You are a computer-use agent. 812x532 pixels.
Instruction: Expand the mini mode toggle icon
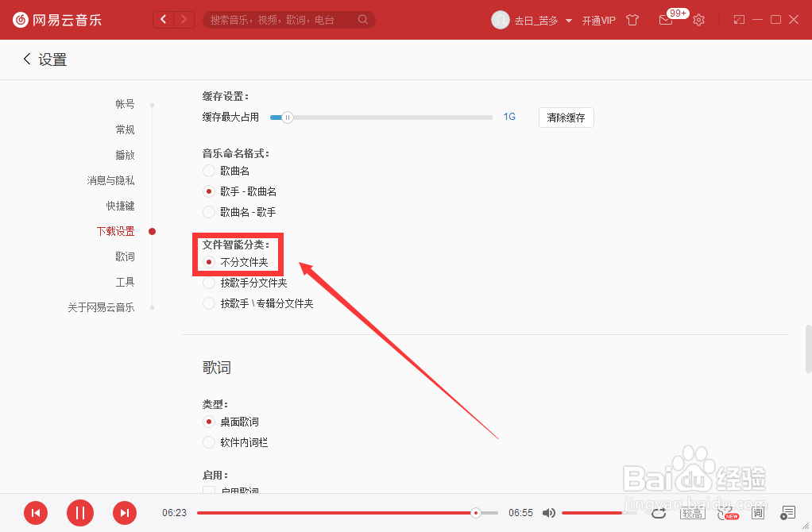[739, 20]
